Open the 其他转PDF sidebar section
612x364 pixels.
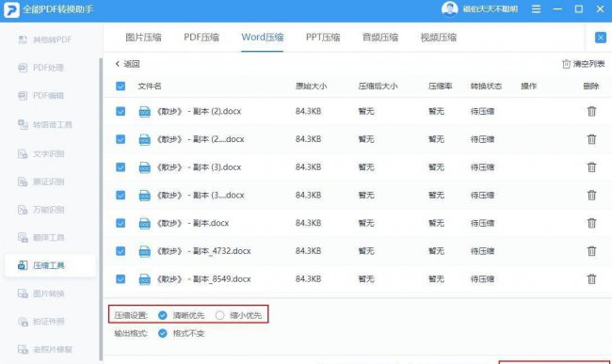[x=45, y=40]
